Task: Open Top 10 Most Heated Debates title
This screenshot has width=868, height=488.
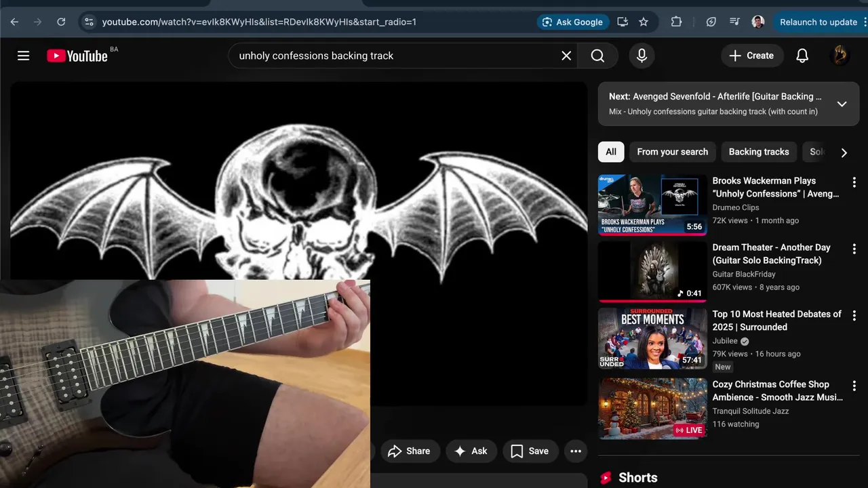Action: pyautogui.click(x=777, y=320)
